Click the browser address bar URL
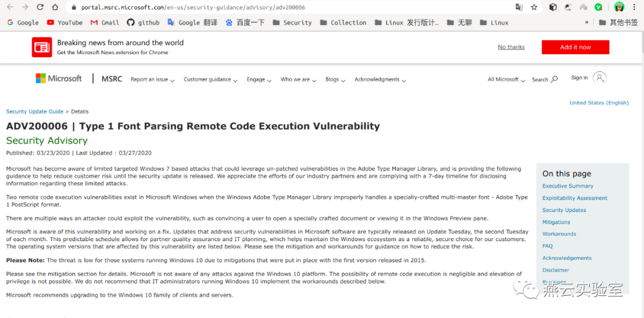The width and height of the screenshot is (644, 318). tap(192, 7)
